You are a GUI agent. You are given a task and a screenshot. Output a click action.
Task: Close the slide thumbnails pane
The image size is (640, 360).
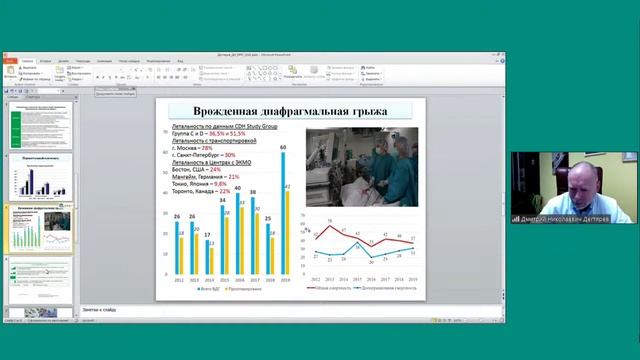(x=76, y=97)
